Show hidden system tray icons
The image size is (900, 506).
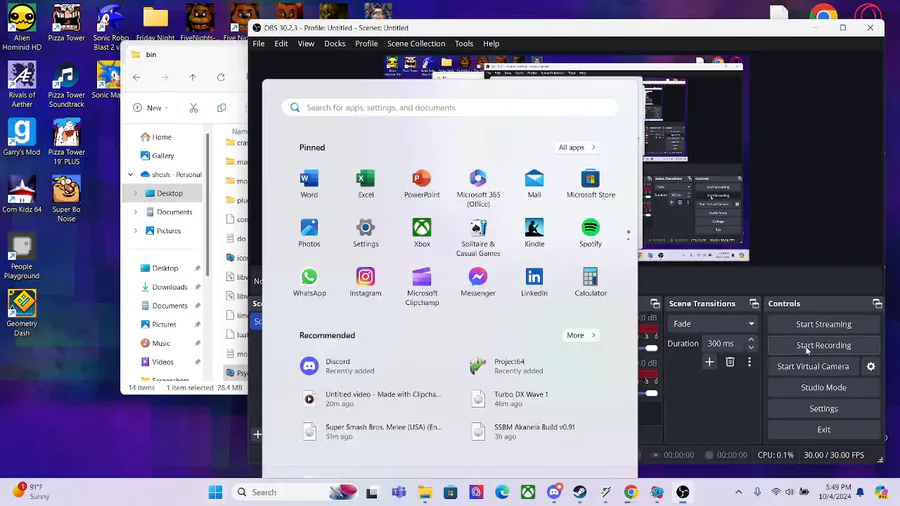[739, 492]
